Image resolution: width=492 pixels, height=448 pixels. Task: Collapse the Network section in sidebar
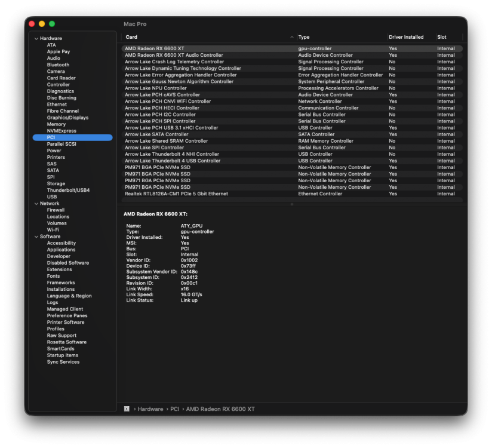[36, 204]
